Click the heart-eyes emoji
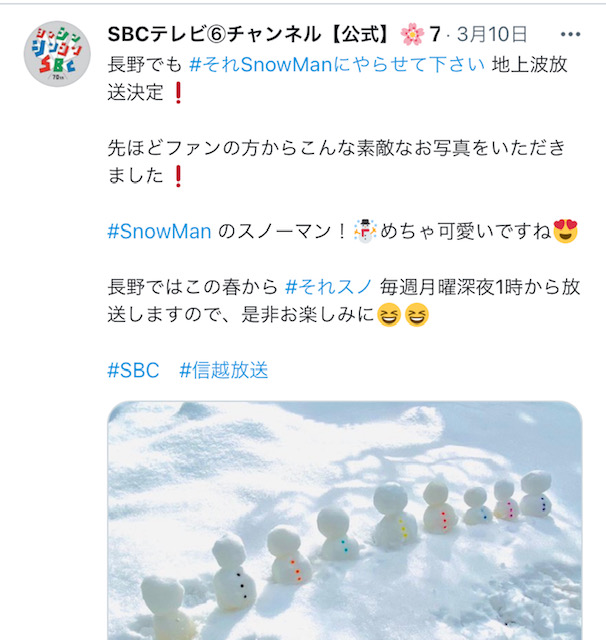This screenshot has width=606, height=640. (x=565, y=231)
